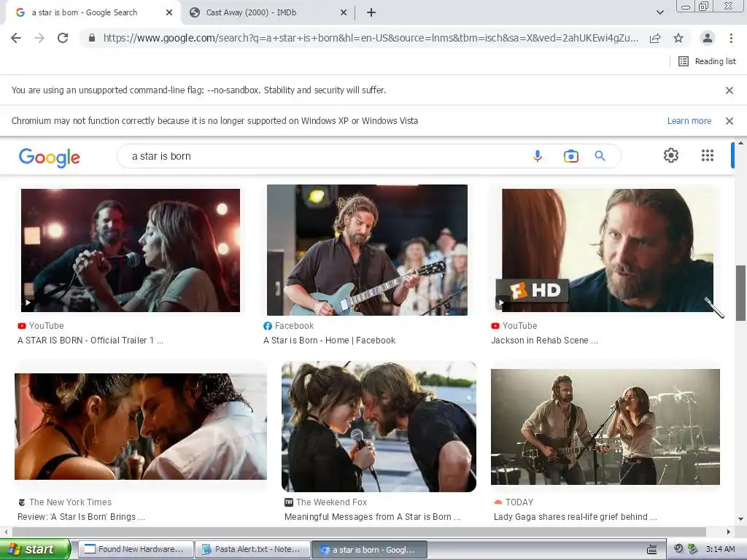Screen dimensions: 747x560
Task: Open The Weekend Fox microphone image
Action: 379,427
